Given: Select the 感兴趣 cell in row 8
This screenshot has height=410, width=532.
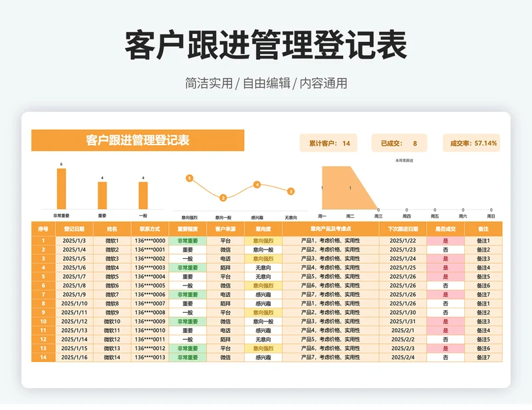Looking at the screenshot, I should coord(263,304).
